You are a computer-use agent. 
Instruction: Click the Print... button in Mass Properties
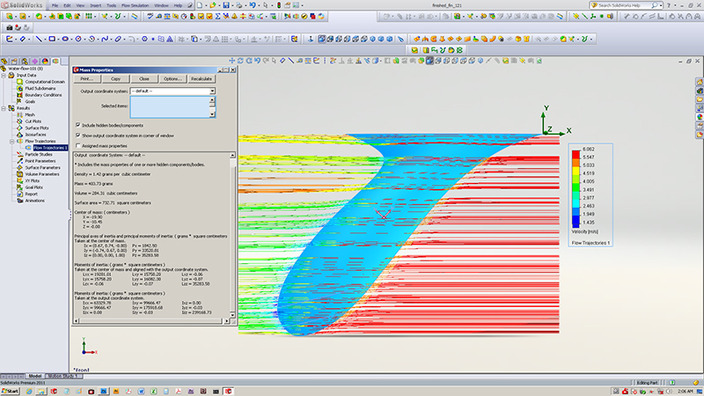[x=87, y=79]
